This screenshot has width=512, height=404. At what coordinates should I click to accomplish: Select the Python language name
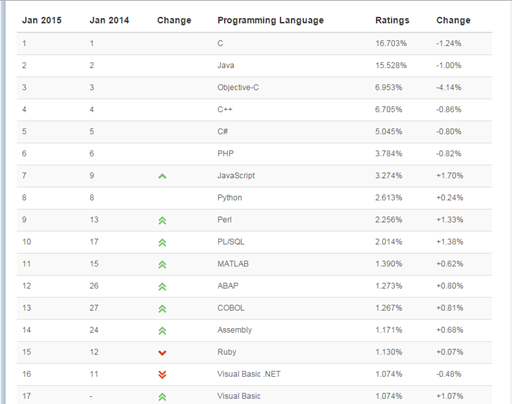pyautogui.click(x=230, y=198)
